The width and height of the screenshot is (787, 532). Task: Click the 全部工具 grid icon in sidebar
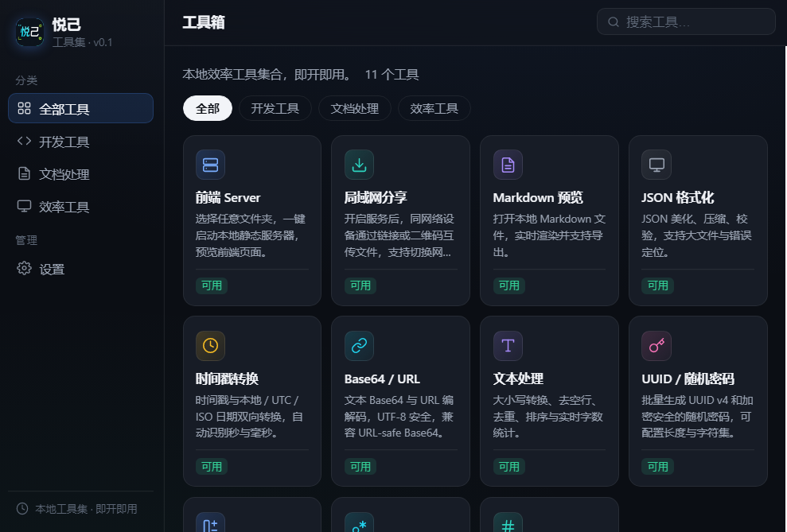click(x=24, y=108)
